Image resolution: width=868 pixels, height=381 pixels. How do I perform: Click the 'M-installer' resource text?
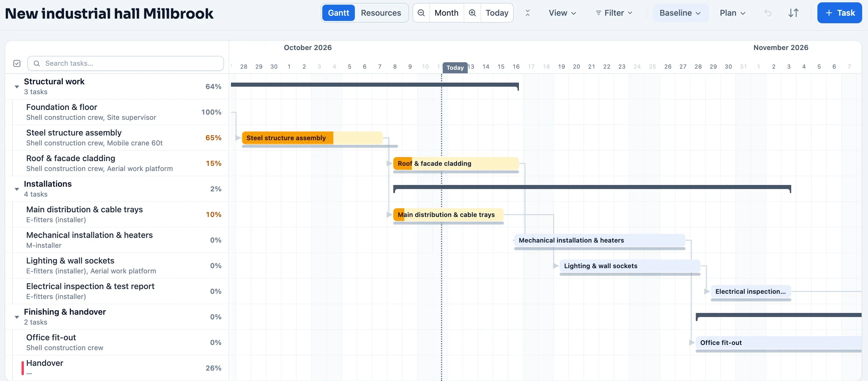point(44,245)
